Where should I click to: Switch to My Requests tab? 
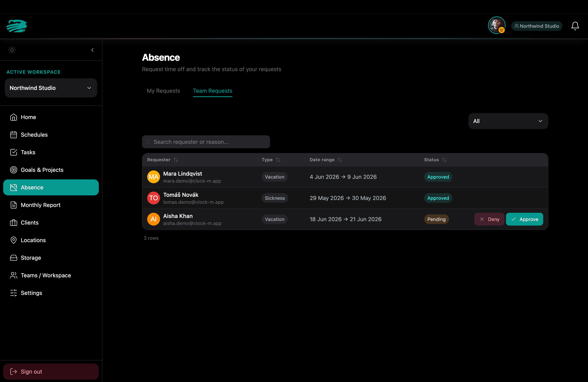coord(163,91)
